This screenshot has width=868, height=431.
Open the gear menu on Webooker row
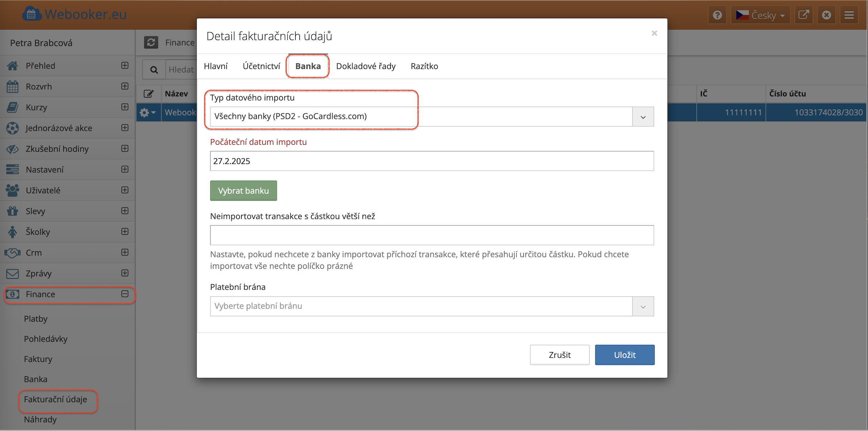tap(147, 113)
